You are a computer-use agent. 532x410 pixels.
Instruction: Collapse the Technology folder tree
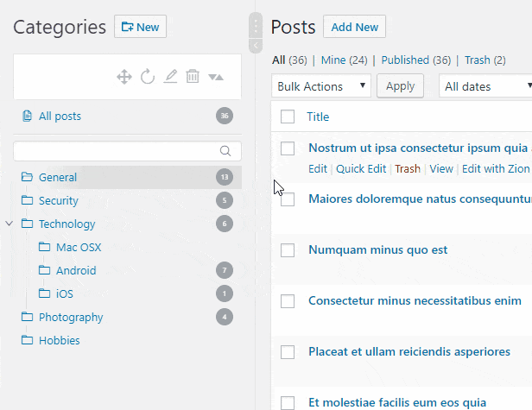[x=9, y=224]
